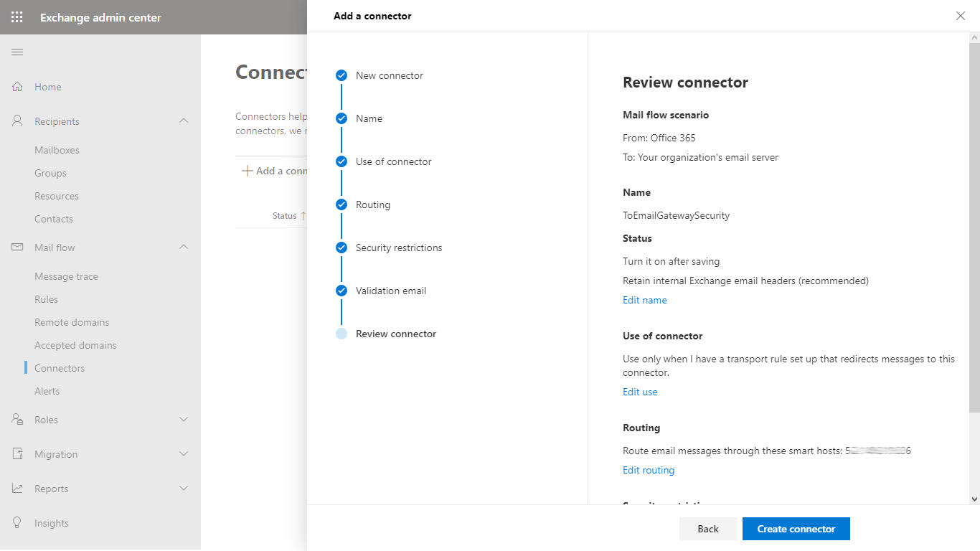Open Message trace in Mail flow
Screen dimensions: 980x551
point(66,276)
